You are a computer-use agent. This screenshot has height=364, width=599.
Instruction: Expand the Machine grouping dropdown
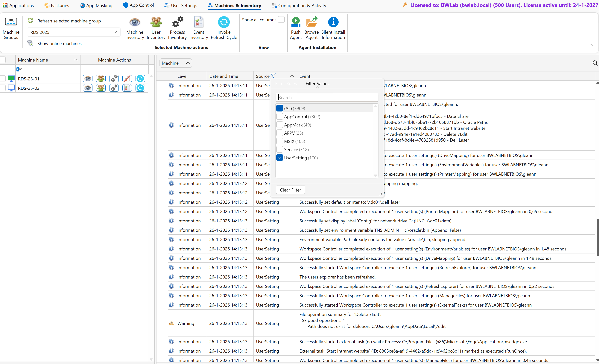(188, 63)
